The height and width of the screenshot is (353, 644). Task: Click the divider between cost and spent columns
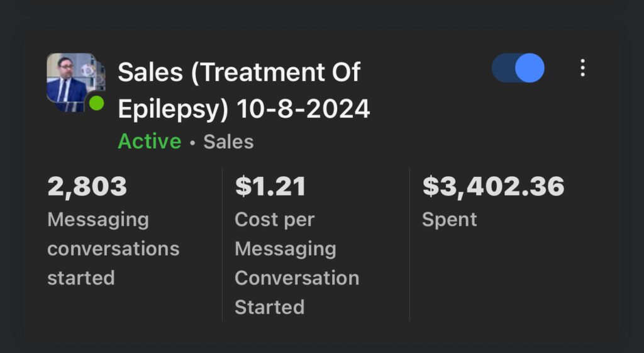click(409, 244)
